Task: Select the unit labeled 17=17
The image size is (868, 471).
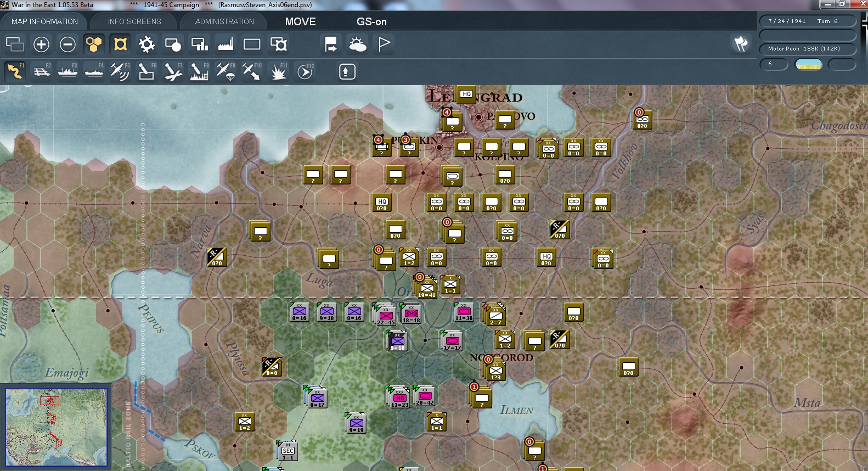Action: [x=452, y=341]
